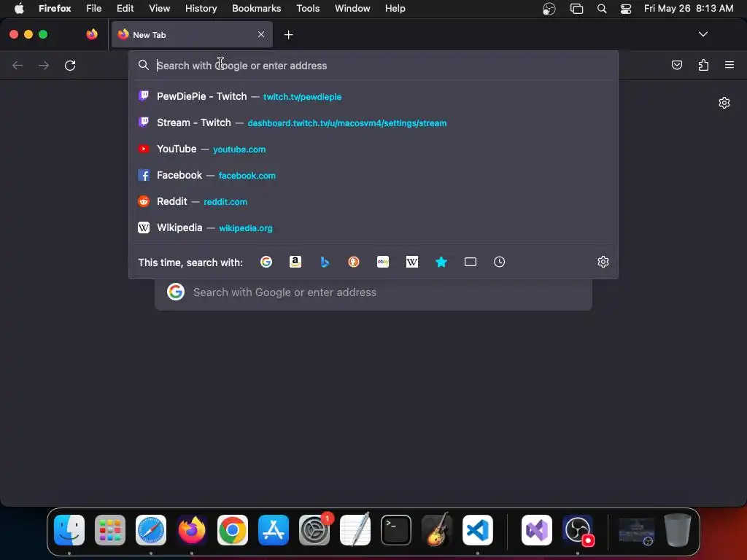Open Launchpad from the Dock
This screenshot has width=747, height=560.
tap(110, 530)
